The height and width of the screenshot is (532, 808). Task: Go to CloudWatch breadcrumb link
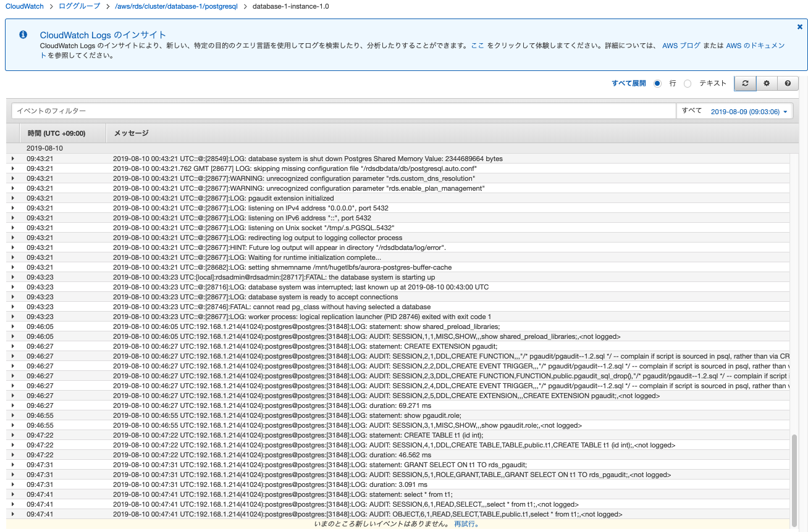(x=25, y=6)
